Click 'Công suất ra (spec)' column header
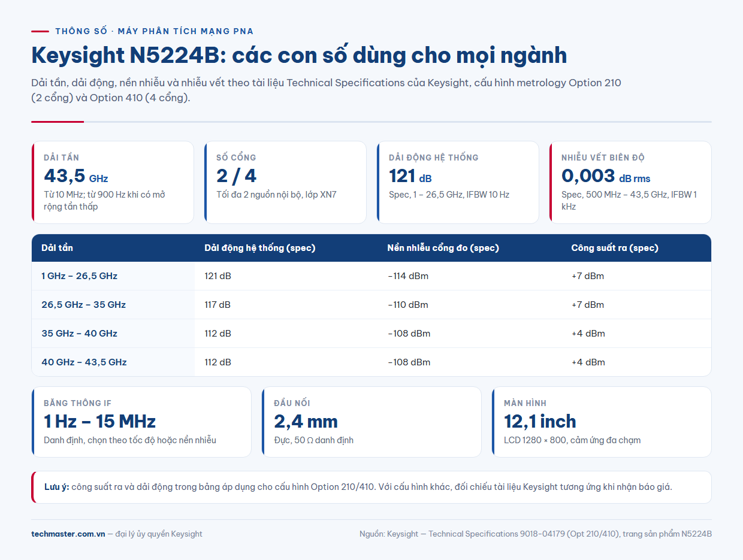The height and width of the screenshot is (560, 743). tap(614, 248)
